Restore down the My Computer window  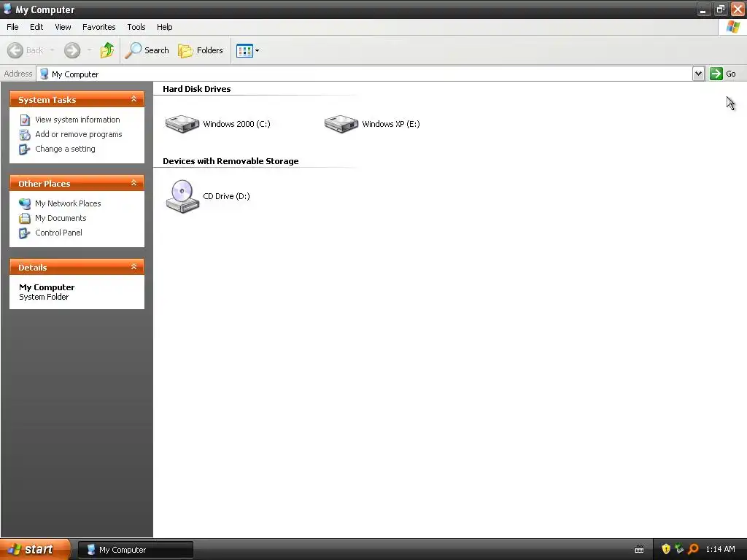click(x=720, y=9)
